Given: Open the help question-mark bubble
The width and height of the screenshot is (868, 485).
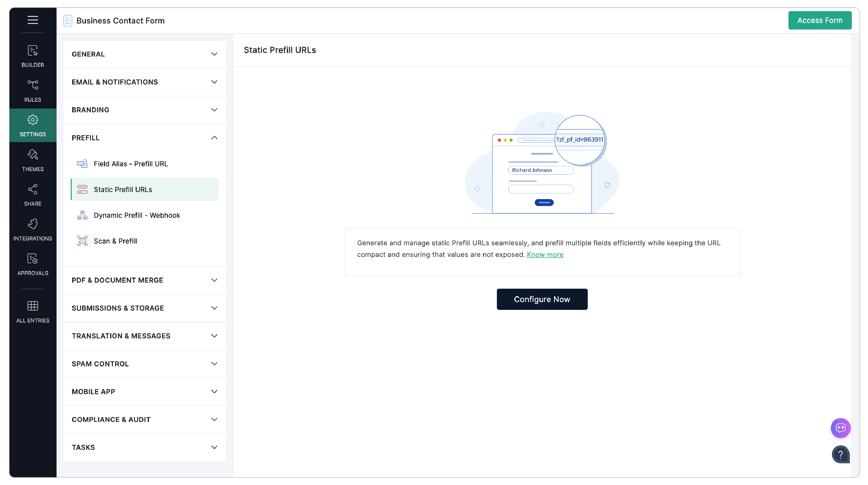Looking at the screenshot, I should tap(840, 454).
